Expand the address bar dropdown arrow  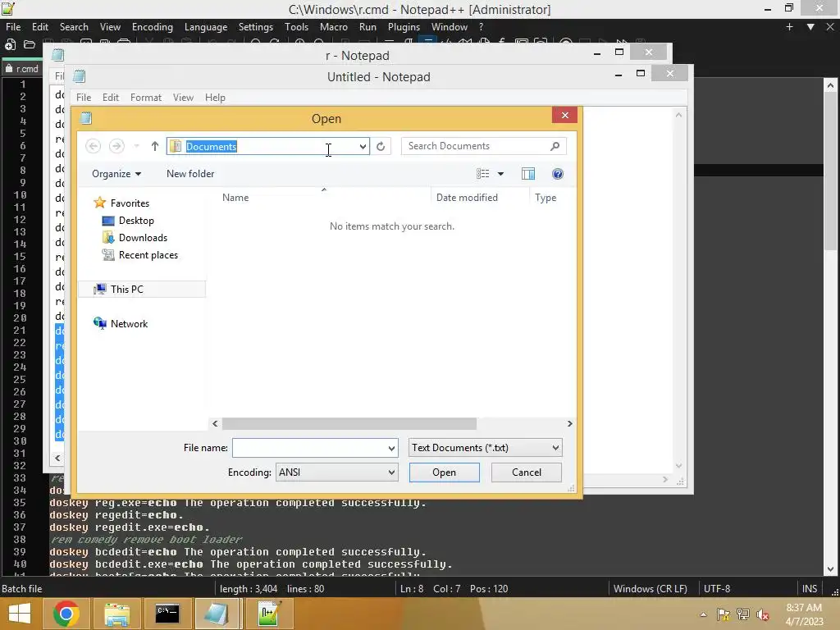click(x=363, y=146)
